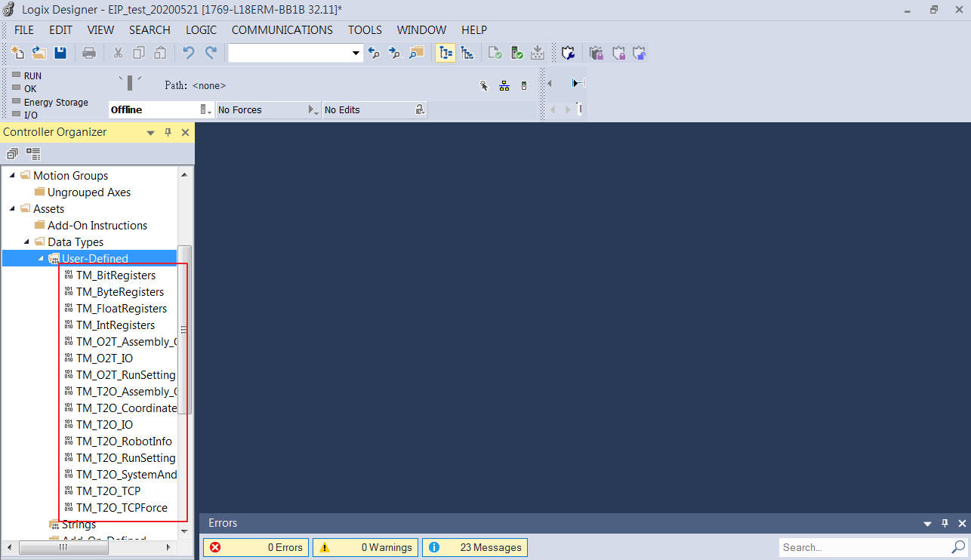
Task: Open the COMMUNICATIONS menu
Action: click(x=282, y=30)
